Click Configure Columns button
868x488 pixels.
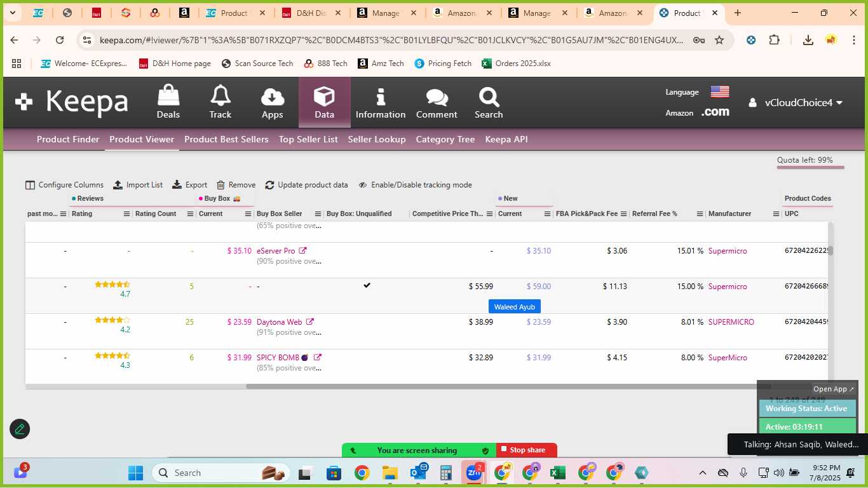point(64,185)
